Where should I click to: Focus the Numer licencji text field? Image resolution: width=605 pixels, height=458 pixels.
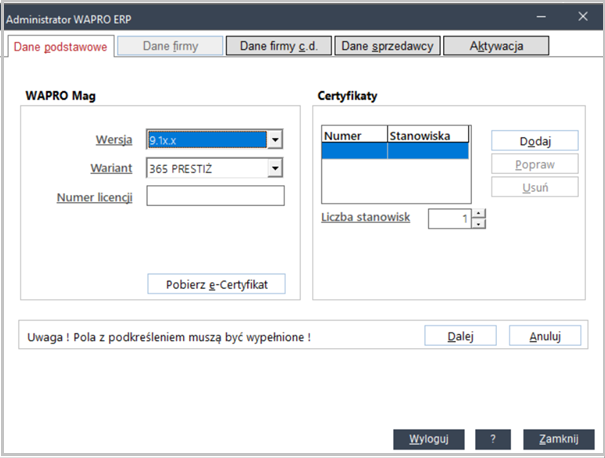215,196
